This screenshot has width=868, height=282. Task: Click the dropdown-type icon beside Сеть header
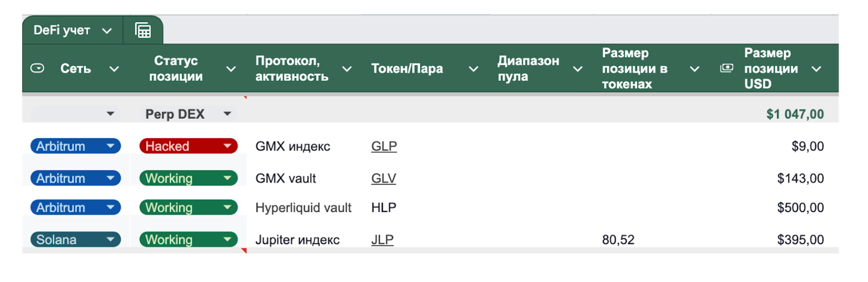(37, 69)
